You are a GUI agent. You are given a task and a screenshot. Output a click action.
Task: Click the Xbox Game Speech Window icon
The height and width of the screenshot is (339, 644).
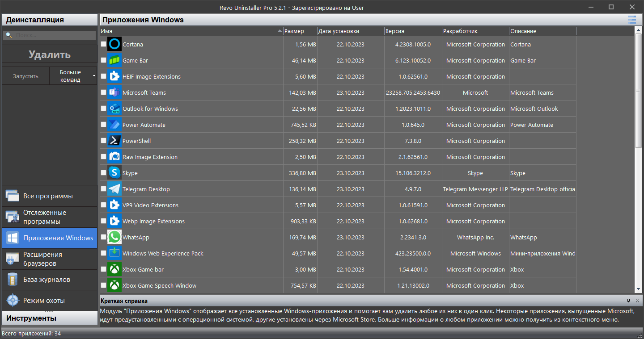[x=114, y=285]
